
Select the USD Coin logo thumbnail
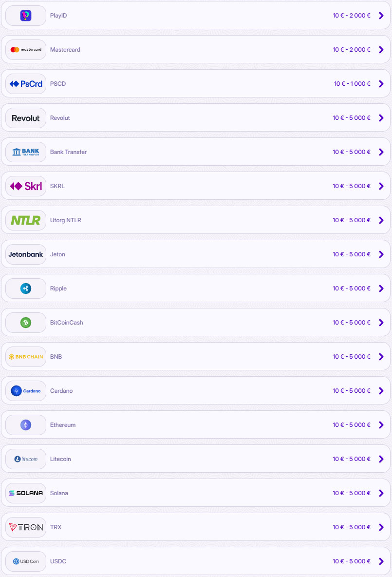coord(26,561)
